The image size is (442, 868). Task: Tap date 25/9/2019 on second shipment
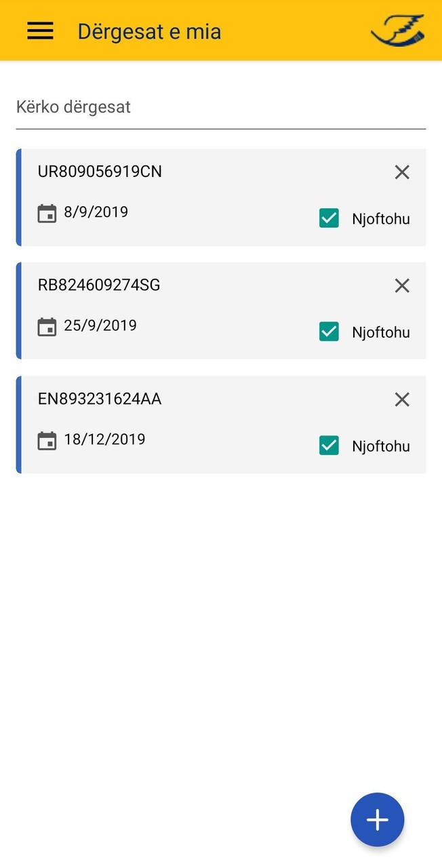[x=100, y=325]
